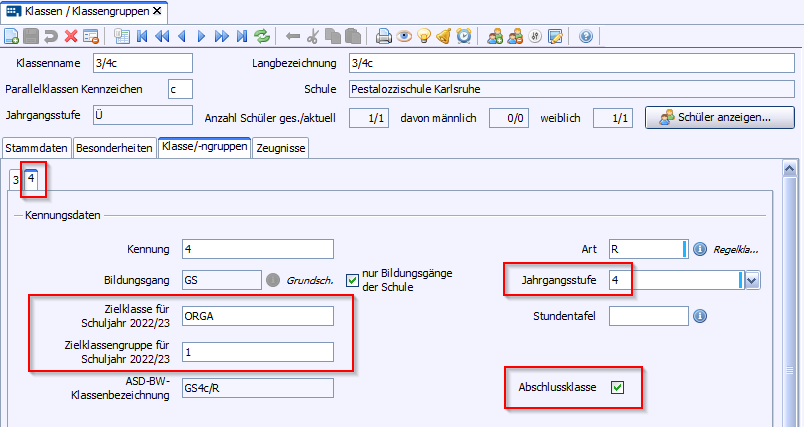
Task: Open the help question mark icon
Action: click(586, 37)
